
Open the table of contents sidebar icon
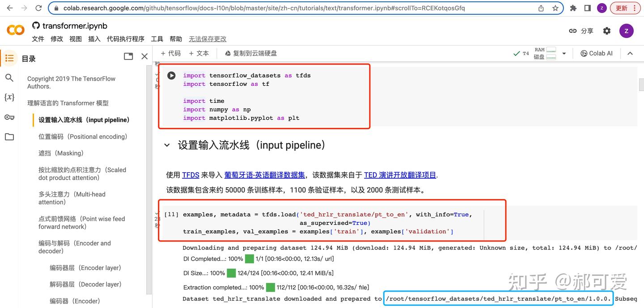(9, 58)
